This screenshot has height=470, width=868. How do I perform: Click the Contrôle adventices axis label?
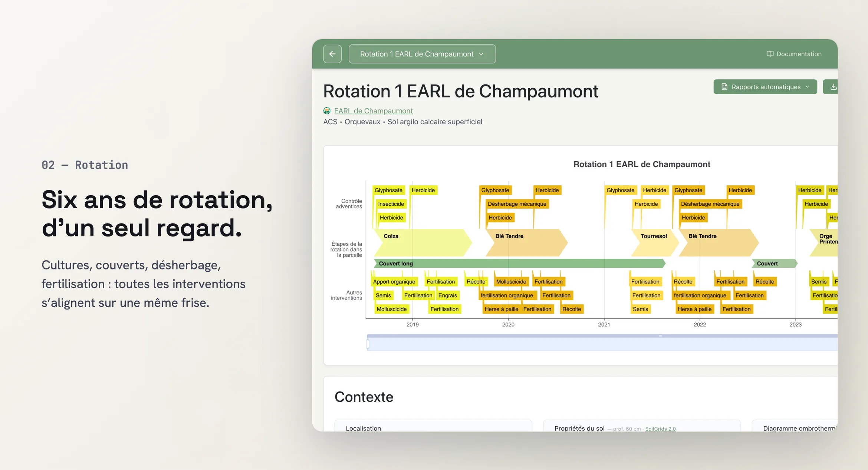pyautogui.click(x=349, y=204)
